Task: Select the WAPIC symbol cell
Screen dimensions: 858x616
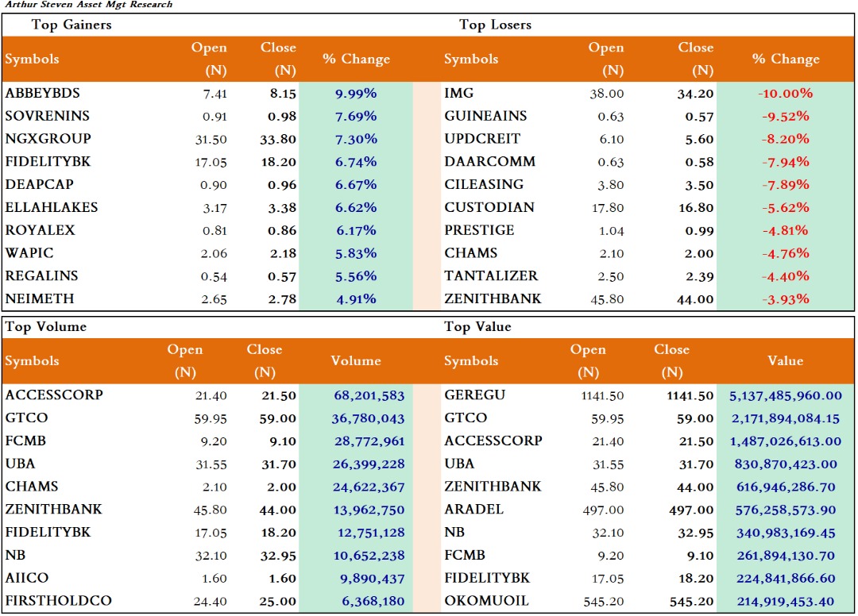Action: 29,253
